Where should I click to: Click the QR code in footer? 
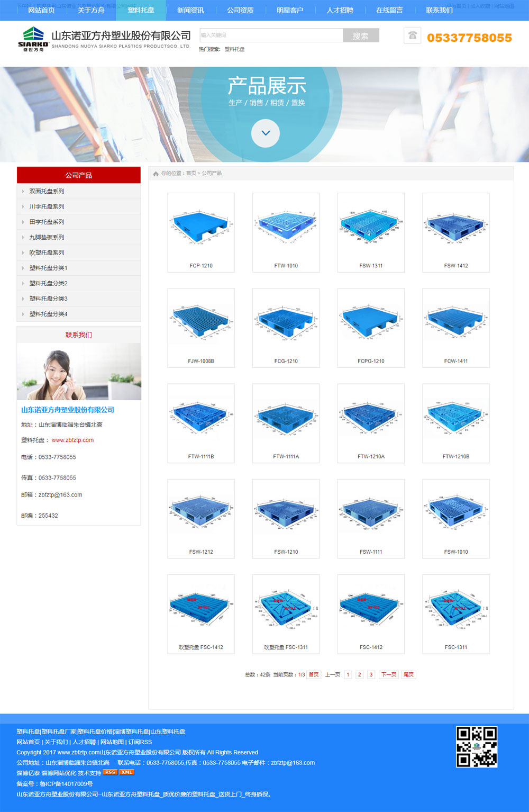point(476,746)
